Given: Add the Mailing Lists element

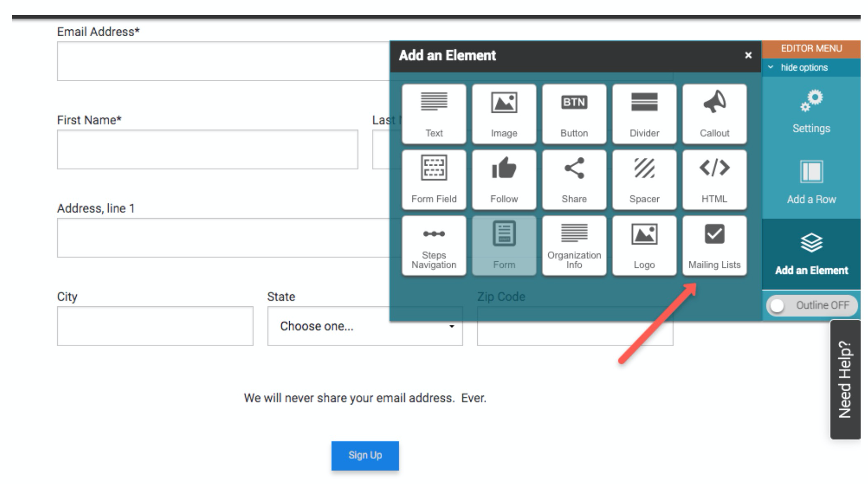Looking at the screenshot, I should click(714, 246).
